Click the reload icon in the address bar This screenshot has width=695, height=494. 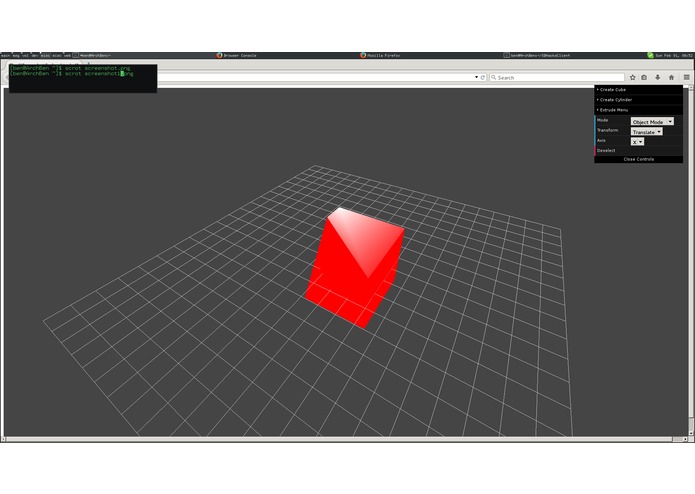483,78
